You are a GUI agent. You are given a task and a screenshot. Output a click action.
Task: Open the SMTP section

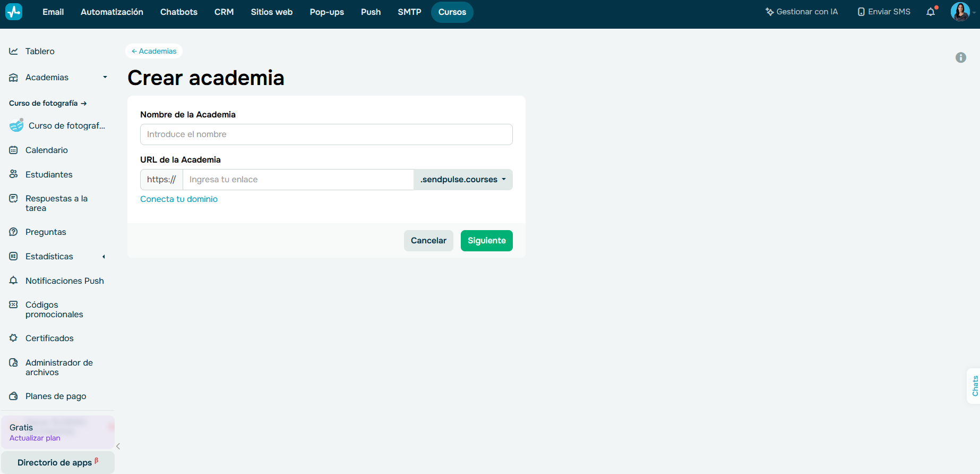click(x=410, y=12)
